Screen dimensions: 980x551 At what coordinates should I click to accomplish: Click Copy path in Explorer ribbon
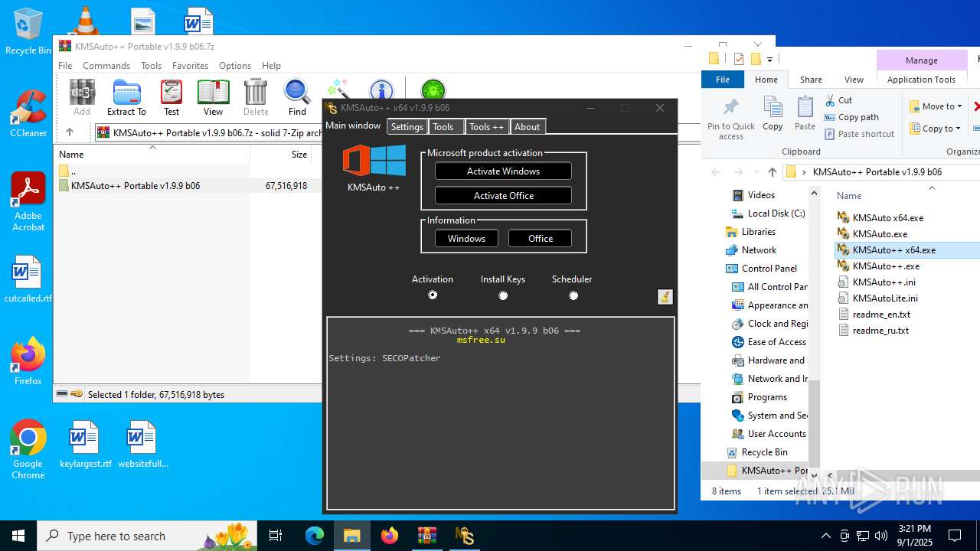[x=851, y=117]
